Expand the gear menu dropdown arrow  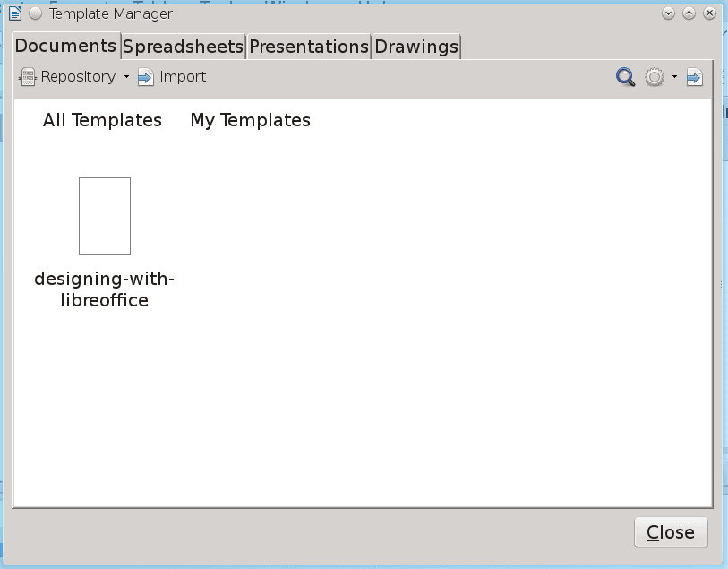pyautogui.click(x=674, y=77)
